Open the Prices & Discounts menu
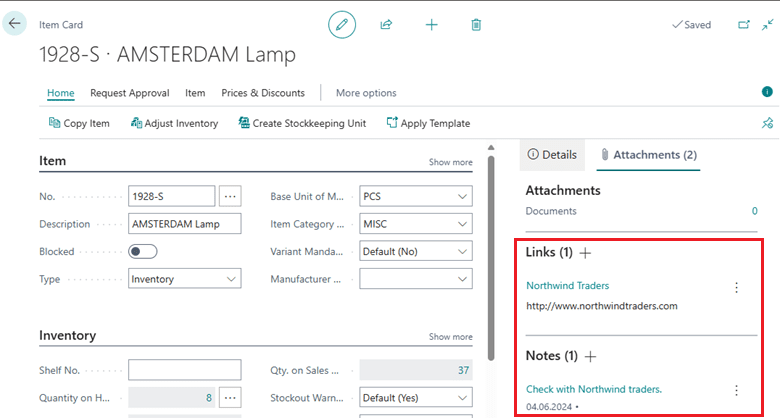This screenshot has width=780, height=418. point(263,93)
